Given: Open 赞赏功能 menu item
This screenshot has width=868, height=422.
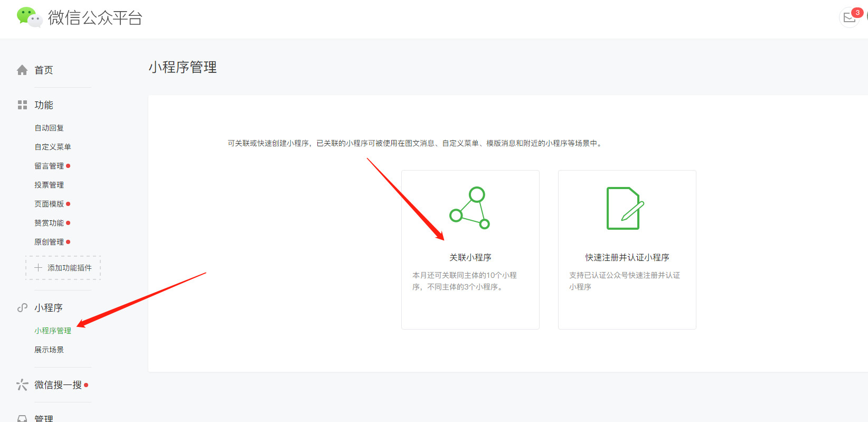Looking at the screenshot, I should pyautogui.click(x=49, y=223).
